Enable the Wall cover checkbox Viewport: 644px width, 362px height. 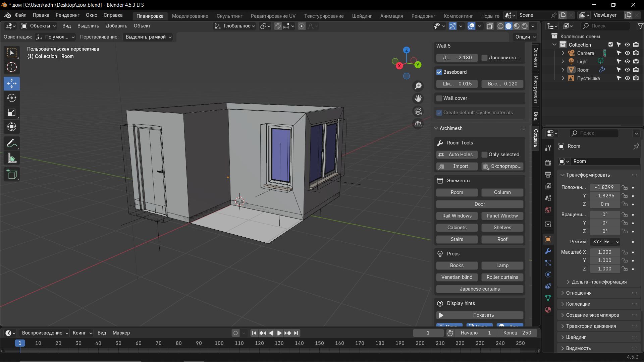pos(439,98)
